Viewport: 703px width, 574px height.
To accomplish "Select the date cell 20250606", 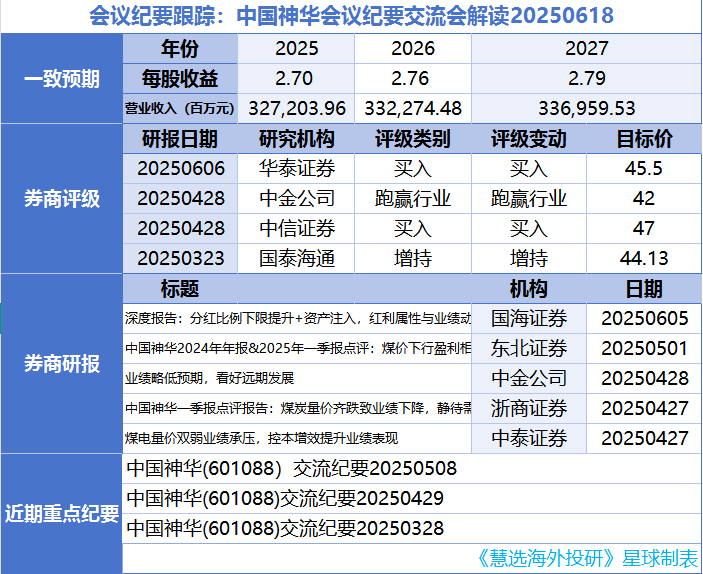I will (181, 169).
